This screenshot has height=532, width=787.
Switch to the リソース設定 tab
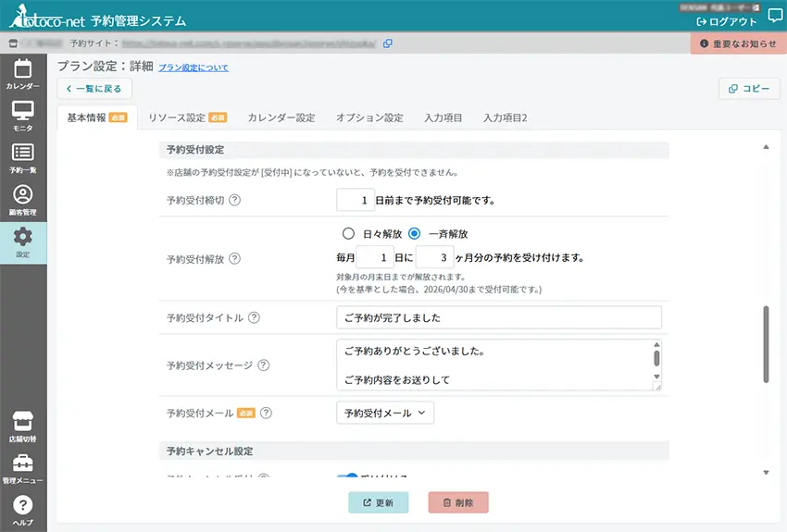click(187, 118)
